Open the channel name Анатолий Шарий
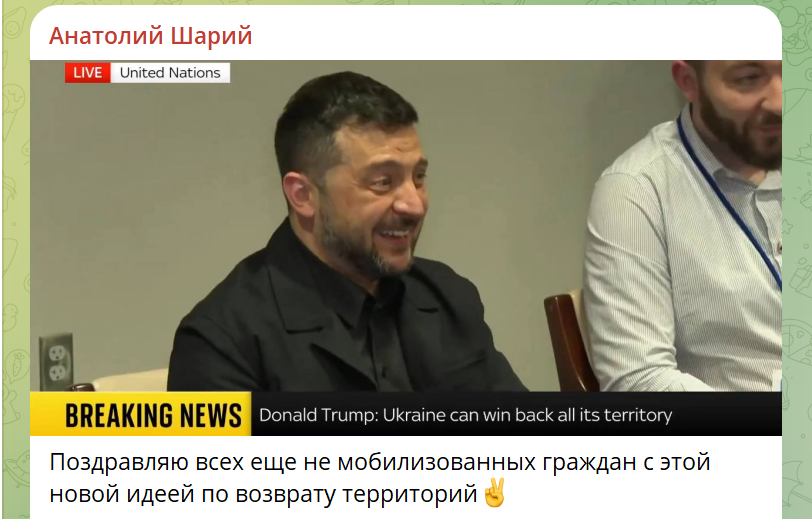This screenshot has width=812, height=519. tap(150, 36)
